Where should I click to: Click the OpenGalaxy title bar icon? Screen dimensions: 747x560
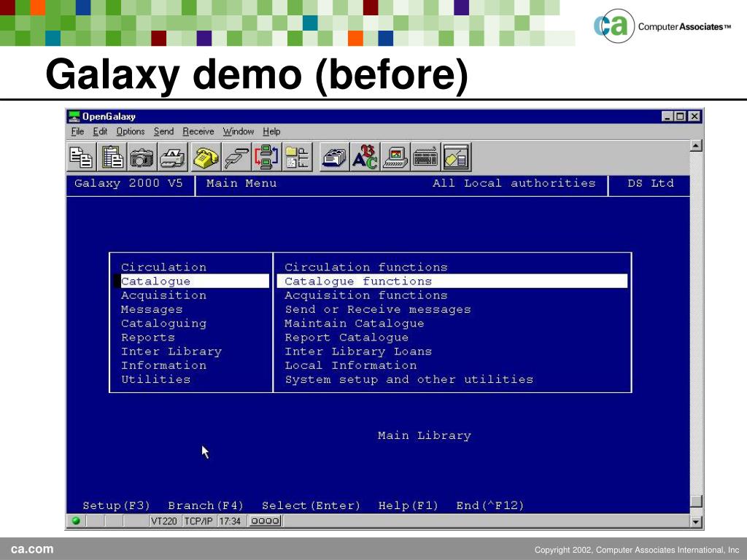tap(74, 116)
